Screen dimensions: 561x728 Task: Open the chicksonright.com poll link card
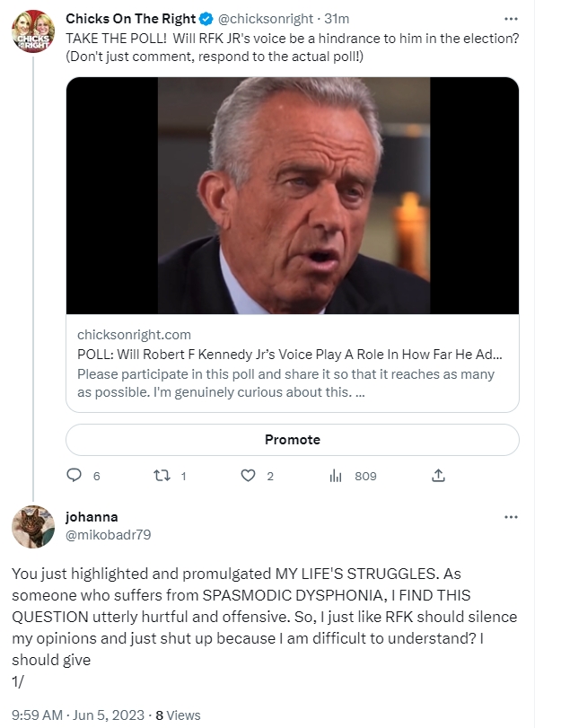292,364
